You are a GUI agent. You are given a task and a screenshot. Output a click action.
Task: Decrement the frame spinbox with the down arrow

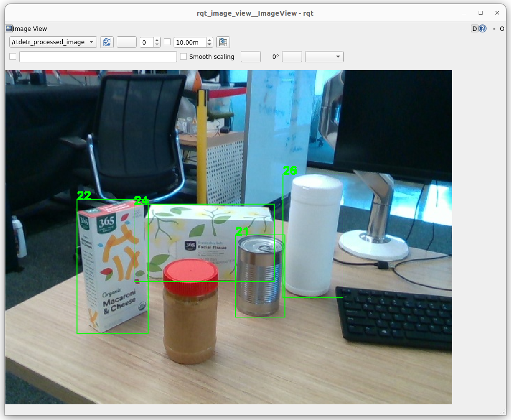coord(157,45)
